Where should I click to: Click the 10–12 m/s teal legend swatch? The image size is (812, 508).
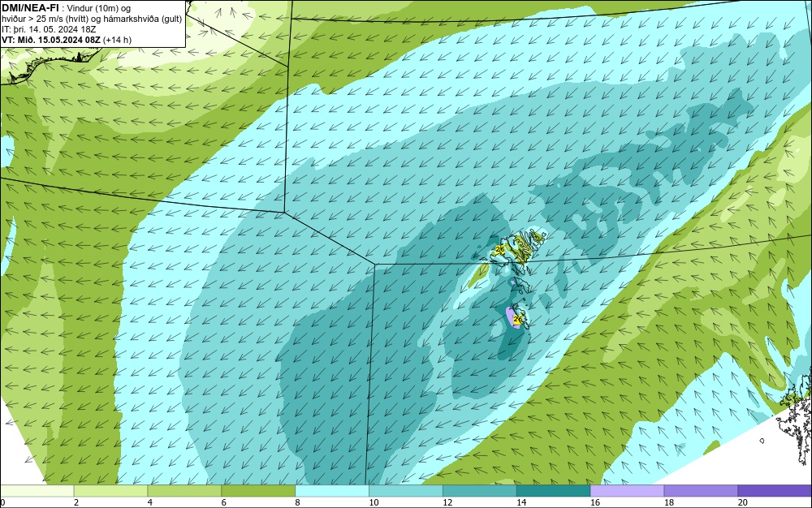click(406, 490)
